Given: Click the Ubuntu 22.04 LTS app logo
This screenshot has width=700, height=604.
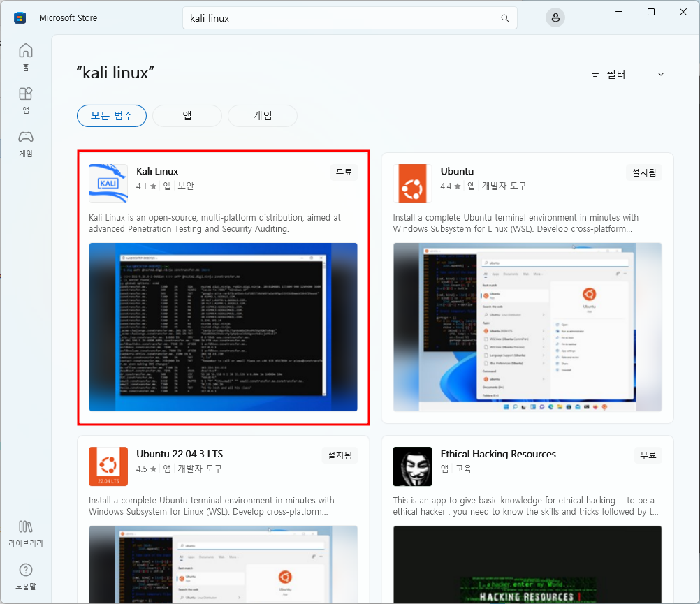Looking at the screenshot, I should [x=108, y=466].
